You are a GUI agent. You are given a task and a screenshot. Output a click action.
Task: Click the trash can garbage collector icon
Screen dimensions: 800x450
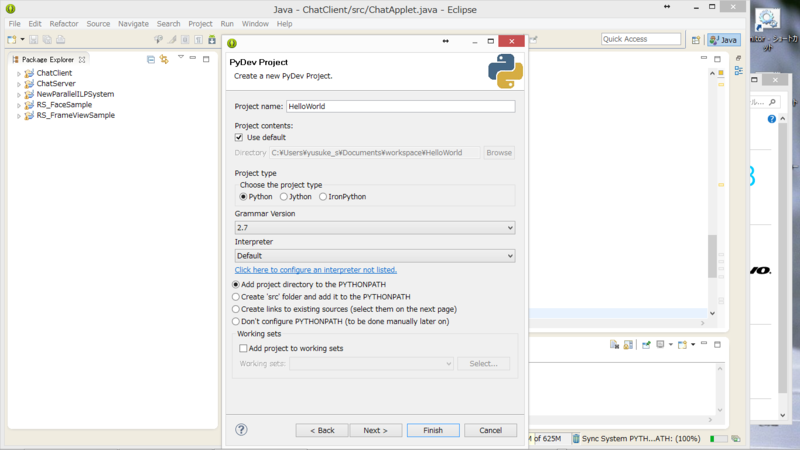click(576, 438)
